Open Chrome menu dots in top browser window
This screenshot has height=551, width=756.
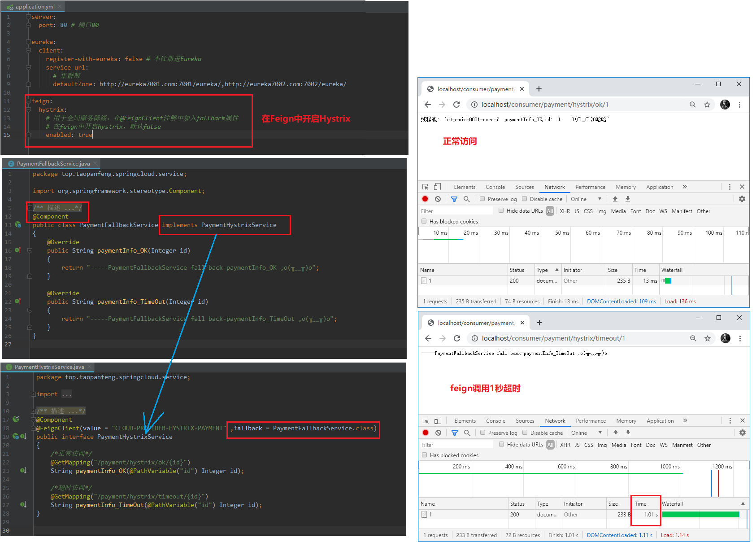tap(739, 105)
